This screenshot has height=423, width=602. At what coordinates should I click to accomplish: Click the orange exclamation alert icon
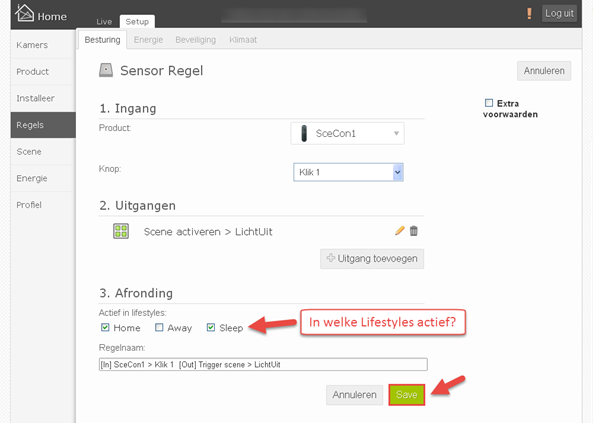pyautogui.click(x=529, y=13)
